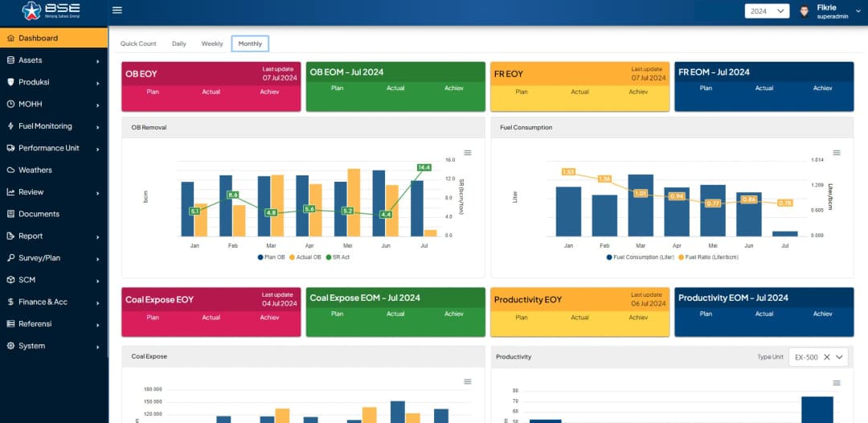This screenshot has height=423, width=868.
Task: Open the 2024 year dropdown
Action: pos(767,11)
